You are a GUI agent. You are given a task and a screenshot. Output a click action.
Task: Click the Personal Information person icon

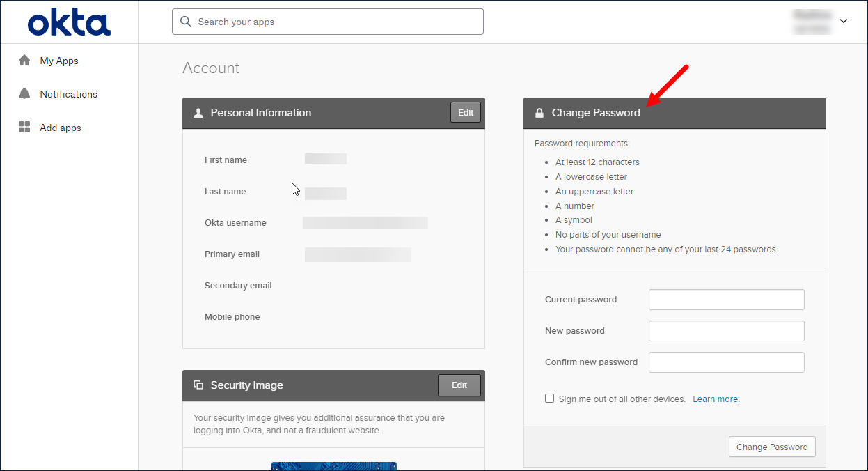point(198,113)
